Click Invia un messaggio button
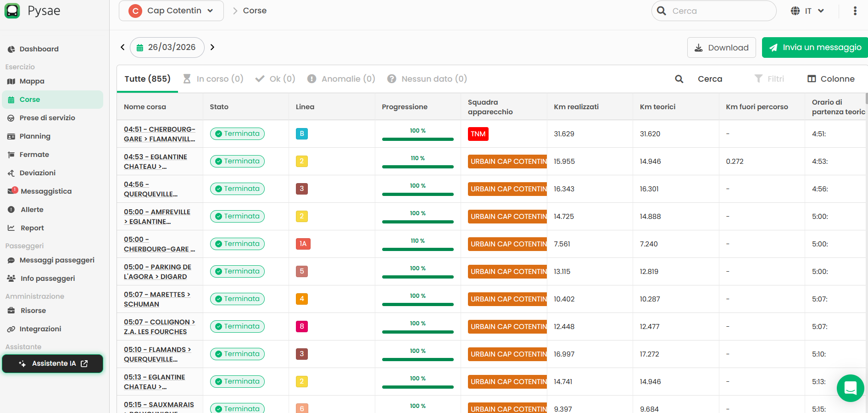This screenshot has height=413, width=868. 815,48
